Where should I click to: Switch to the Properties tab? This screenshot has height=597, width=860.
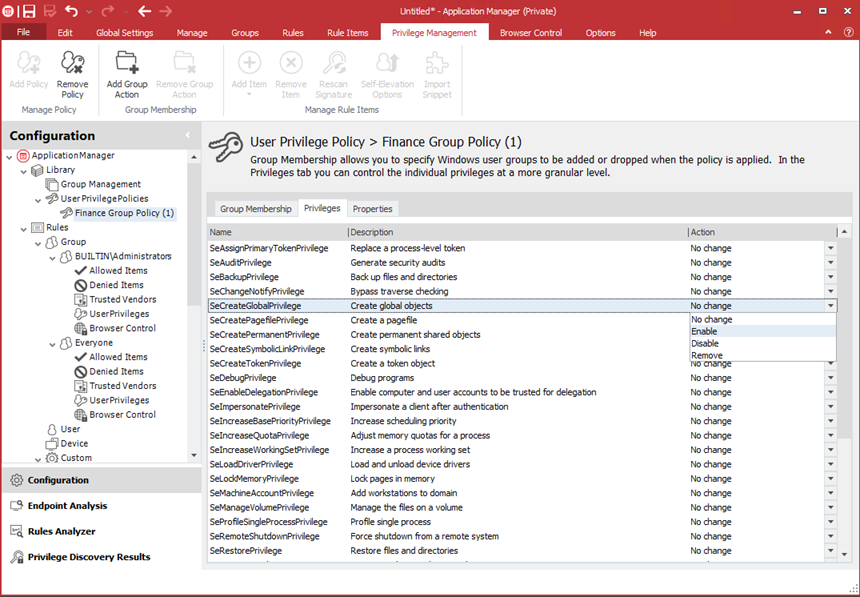click(372, 209)
